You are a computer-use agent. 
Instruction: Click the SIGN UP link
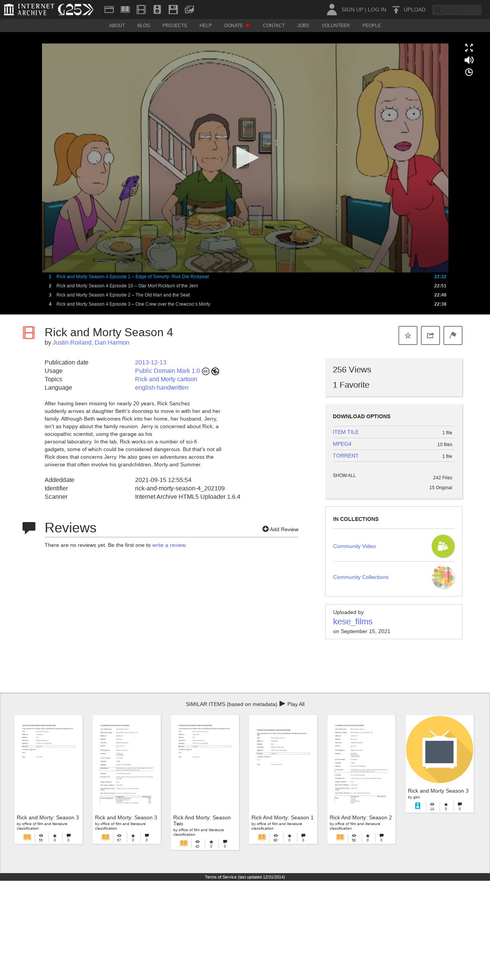[352, 10]
